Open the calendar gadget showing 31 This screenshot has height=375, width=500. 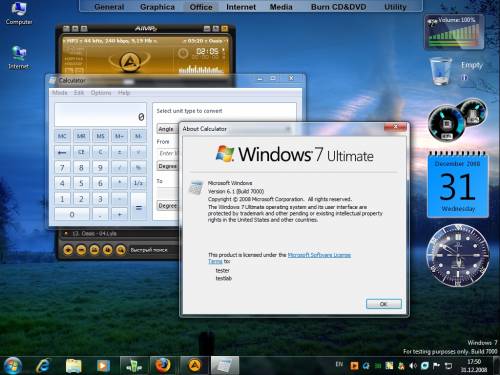click(458, 185)
